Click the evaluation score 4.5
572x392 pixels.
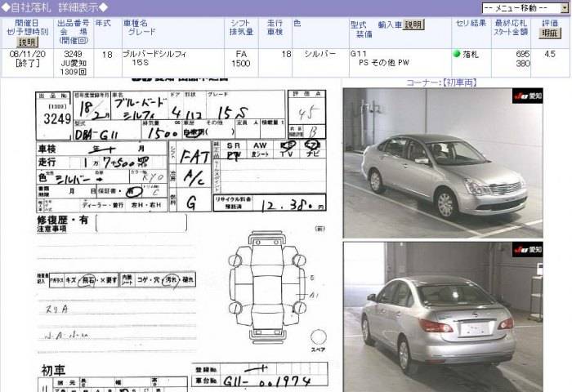click(549, 54)
